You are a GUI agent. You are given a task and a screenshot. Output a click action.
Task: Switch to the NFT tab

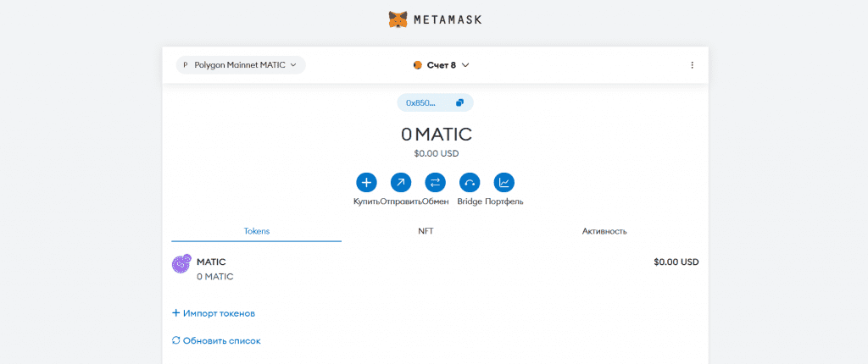point(426,231)
